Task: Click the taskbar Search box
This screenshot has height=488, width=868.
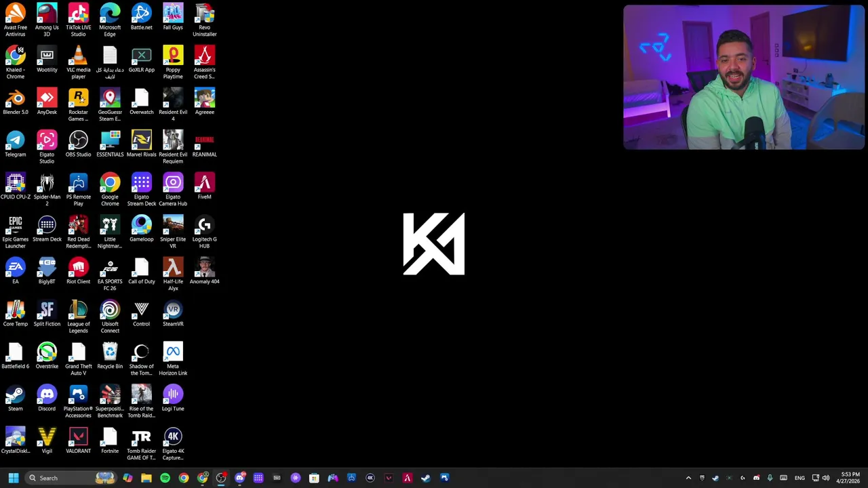Action: 71,478
